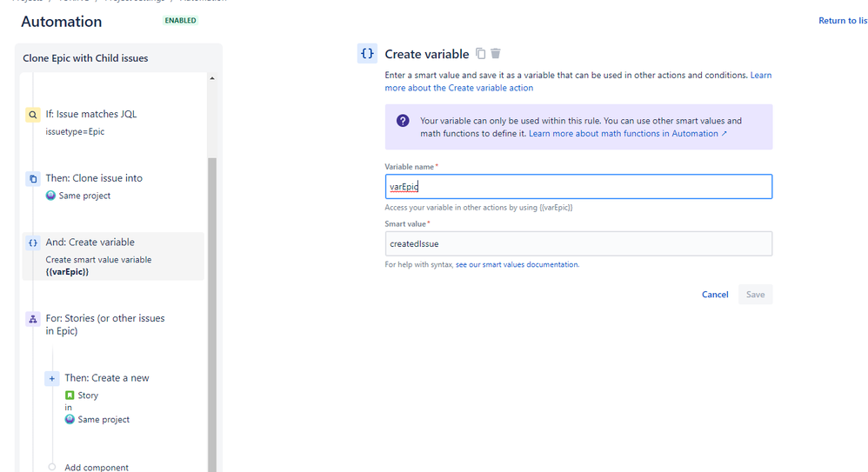Click the purple question mark help icon

click(x=403, y=121)
